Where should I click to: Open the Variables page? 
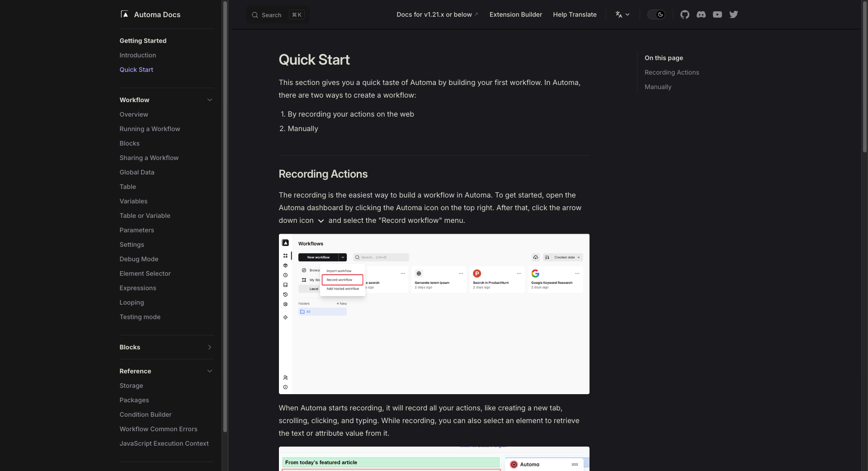[133, 201]
